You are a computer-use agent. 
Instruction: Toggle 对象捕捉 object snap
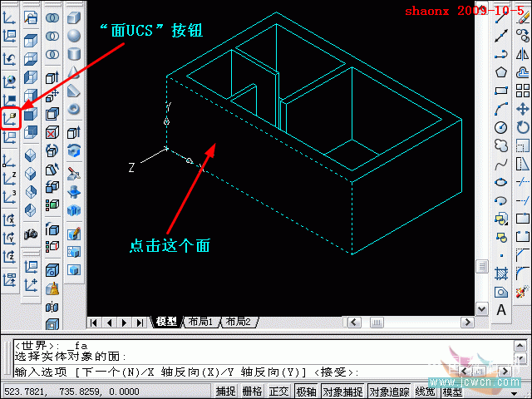click(x=342, y=392)
